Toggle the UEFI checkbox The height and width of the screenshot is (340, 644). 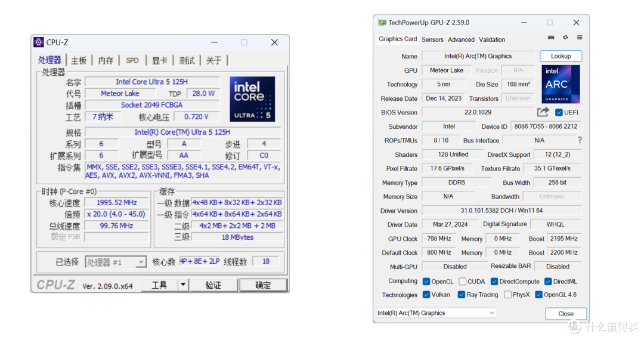[x=559, y=112]
